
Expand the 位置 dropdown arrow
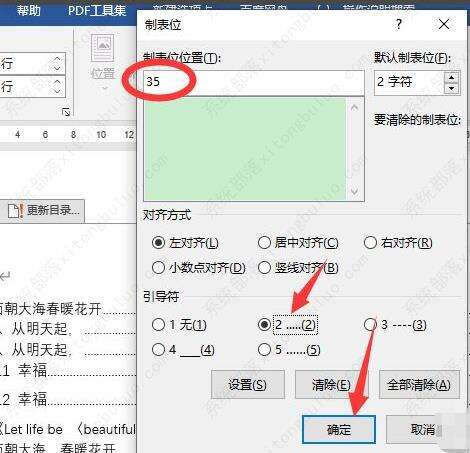pos(105,88)
